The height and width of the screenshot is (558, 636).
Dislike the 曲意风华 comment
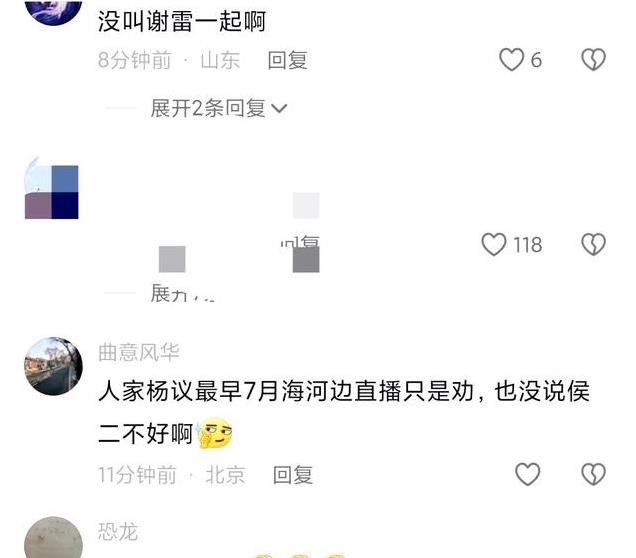tap(593, 474)
